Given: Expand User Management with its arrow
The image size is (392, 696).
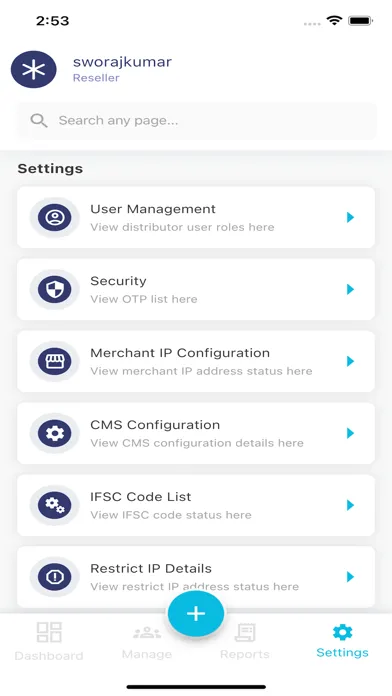Looking at the screenshot, I should tap(350, 218).
